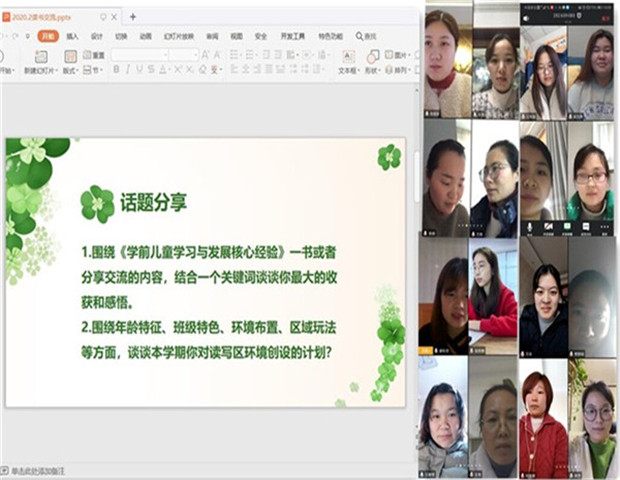Open the Animation (动画) tab
This screenshot has width=620, height=480.
tap(146, 36)
